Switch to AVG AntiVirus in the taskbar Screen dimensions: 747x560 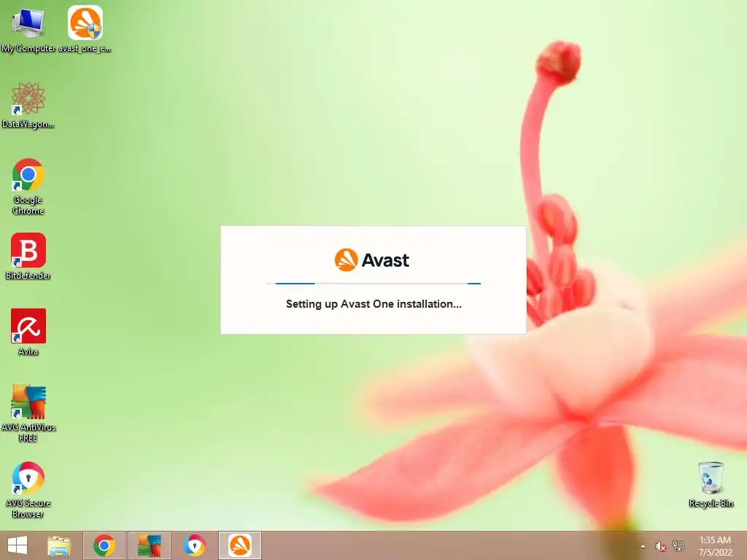point(150,545)
